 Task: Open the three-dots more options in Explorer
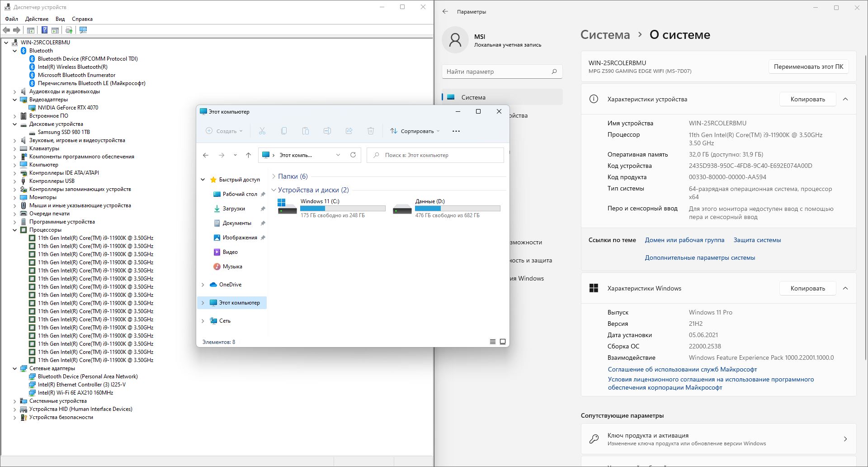click(x=456, y=131)
